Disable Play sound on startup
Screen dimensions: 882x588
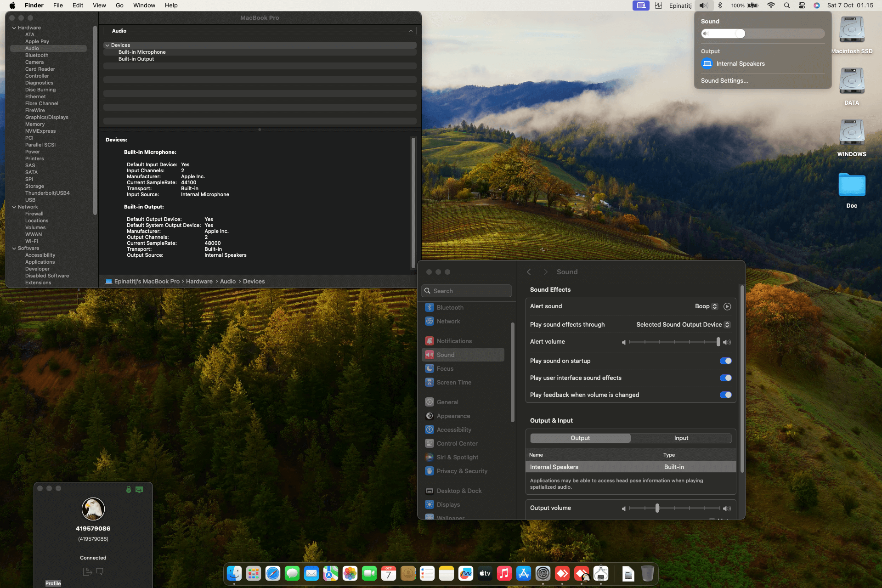point(725,361)
